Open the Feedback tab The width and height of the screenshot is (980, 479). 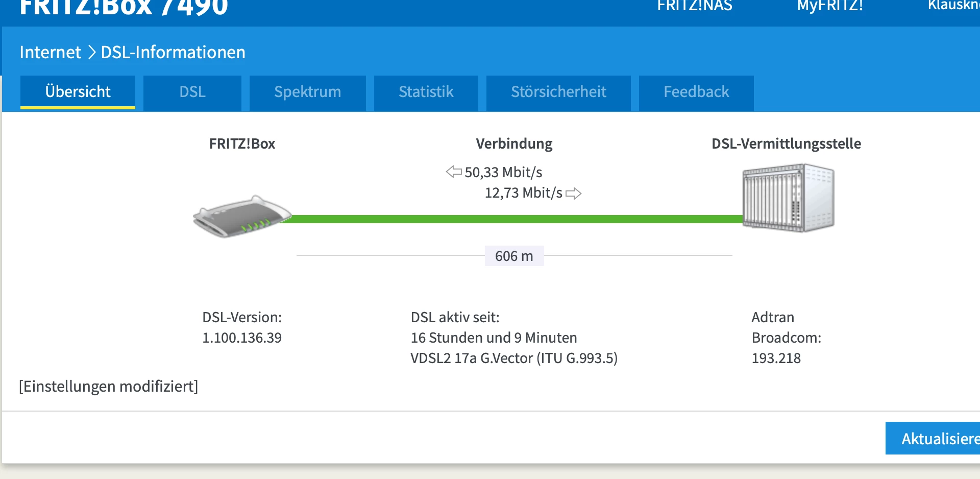click(x=696, y=92)
